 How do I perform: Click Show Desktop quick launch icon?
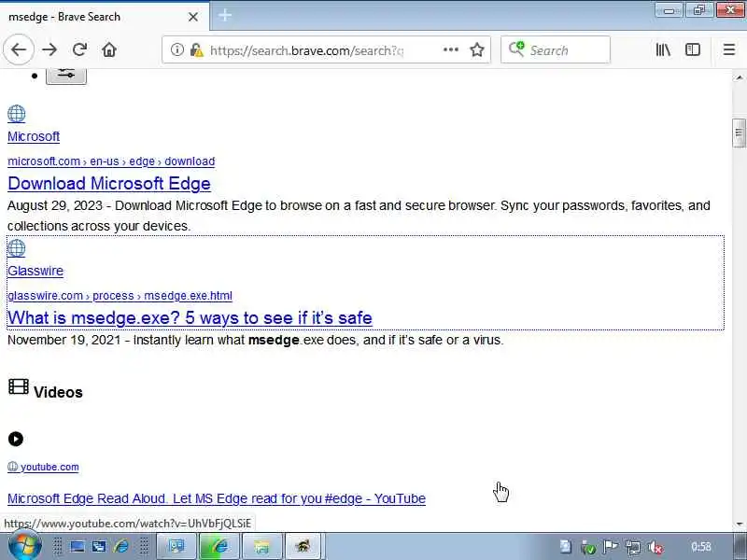[78, 546]
